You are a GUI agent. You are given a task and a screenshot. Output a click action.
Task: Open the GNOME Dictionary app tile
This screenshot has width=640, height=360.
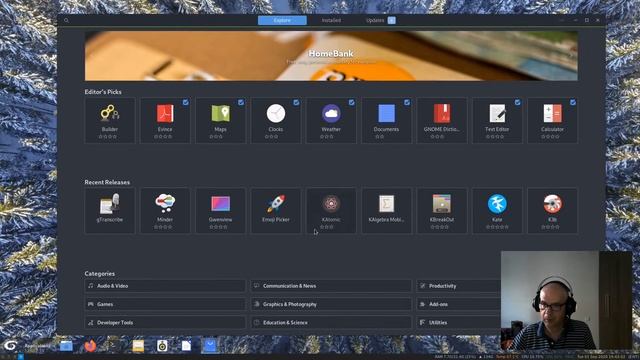[442, 120]
